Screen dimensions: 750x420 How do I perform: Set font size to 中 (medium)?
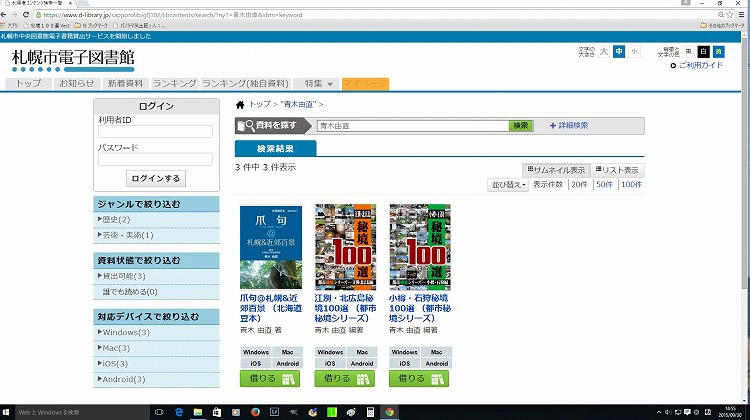[619, 52]
